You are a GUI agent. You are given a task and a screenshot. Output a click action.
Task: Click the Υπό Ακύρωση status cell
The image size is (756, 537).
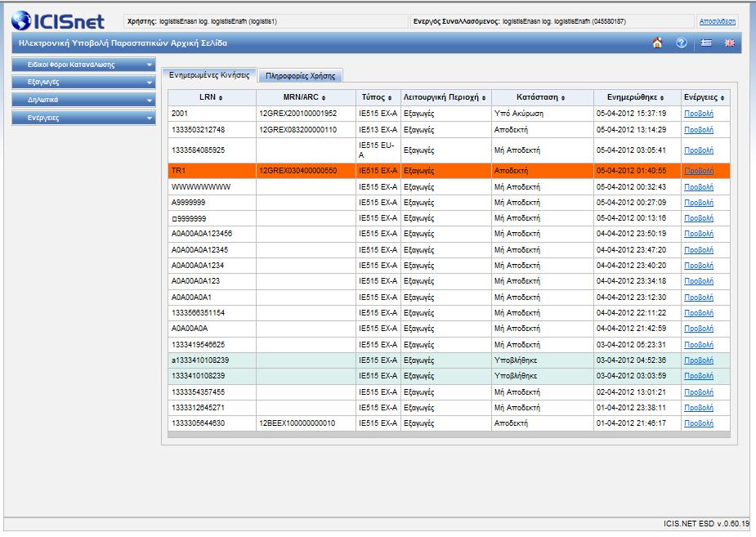(x=543, y=114)
